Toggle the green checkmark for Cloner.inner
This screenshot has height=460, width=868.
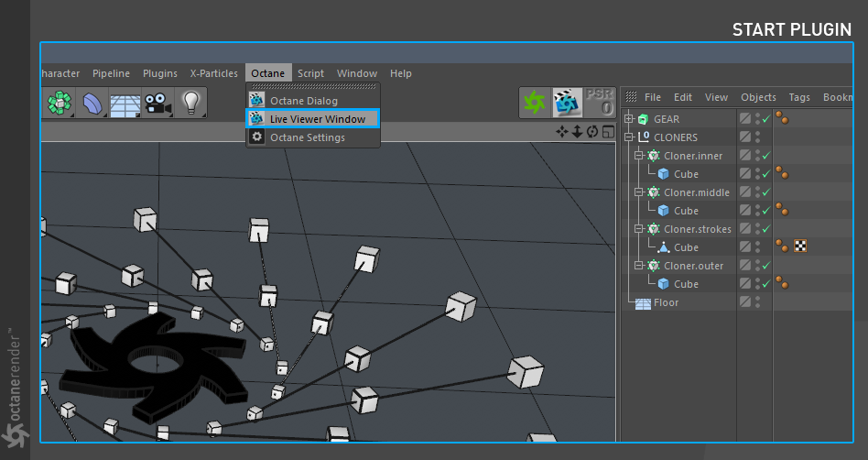click(766, 156)
